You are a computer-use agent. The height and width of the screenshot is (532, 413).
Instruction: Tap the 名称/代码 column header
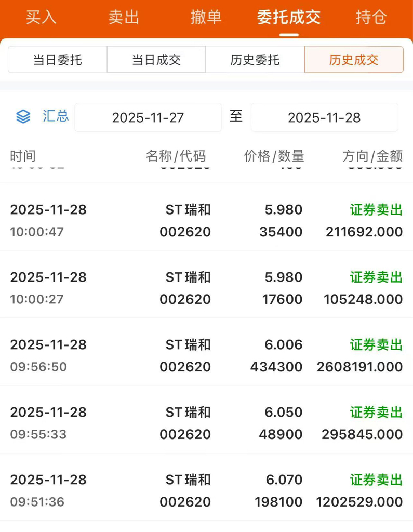(176, 156)
